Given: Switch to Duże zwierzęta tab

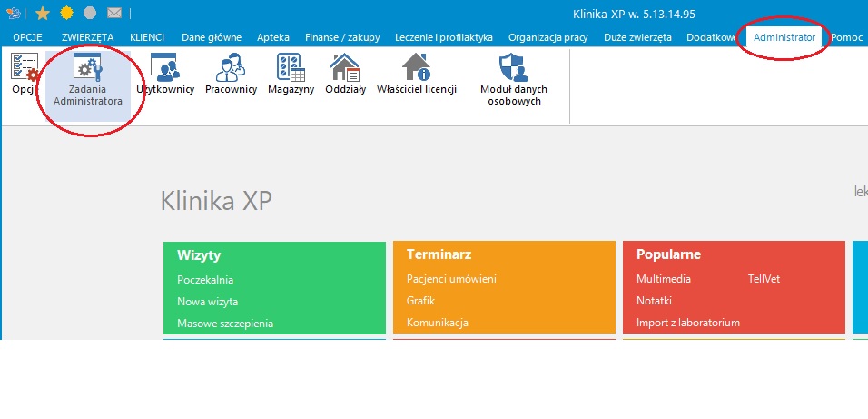Looking at the screenshot, I should tap(637, 37).
